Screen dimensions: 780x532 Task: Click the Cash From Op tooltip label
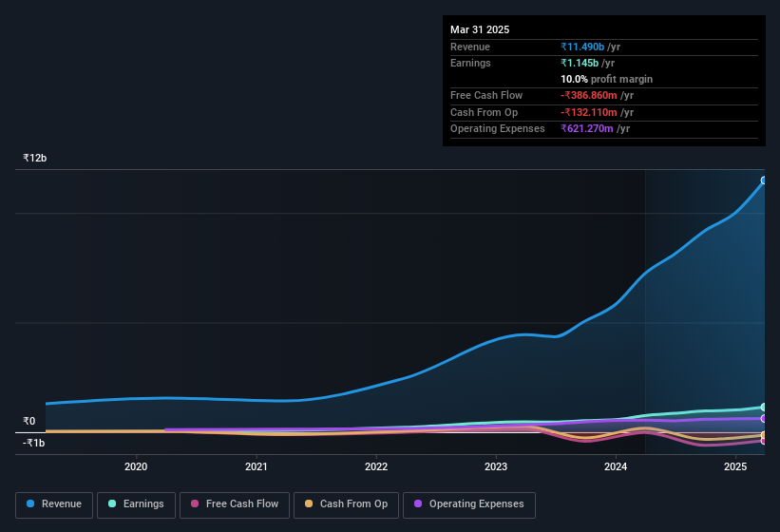484,112
